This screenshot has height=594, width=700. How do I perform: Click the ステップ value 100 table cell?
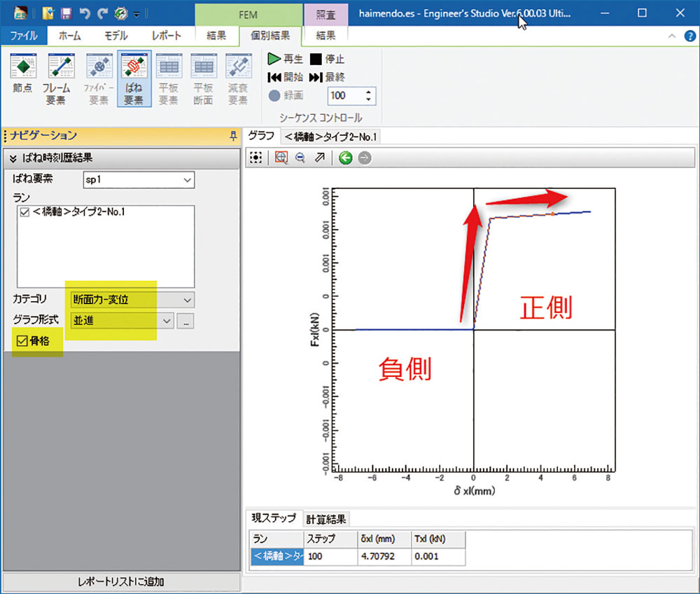pyautogui.click(x=331, y=556)
